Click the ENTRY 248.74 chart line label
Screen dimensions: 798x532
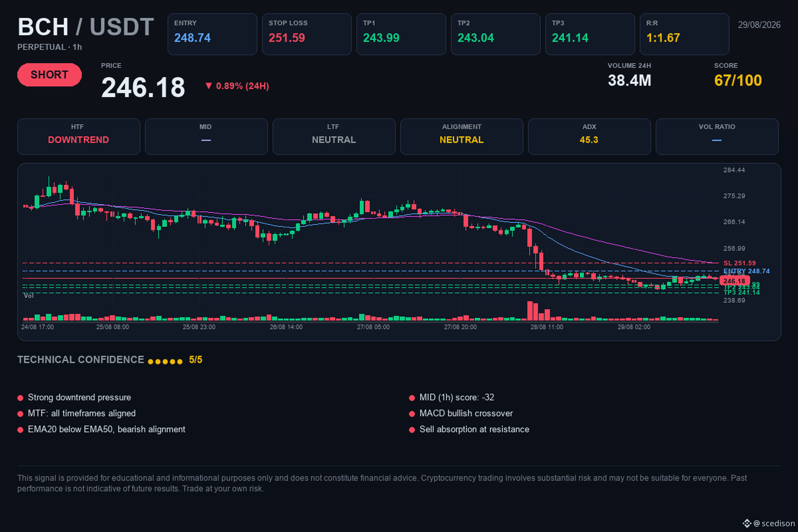(x=746, y=271)
